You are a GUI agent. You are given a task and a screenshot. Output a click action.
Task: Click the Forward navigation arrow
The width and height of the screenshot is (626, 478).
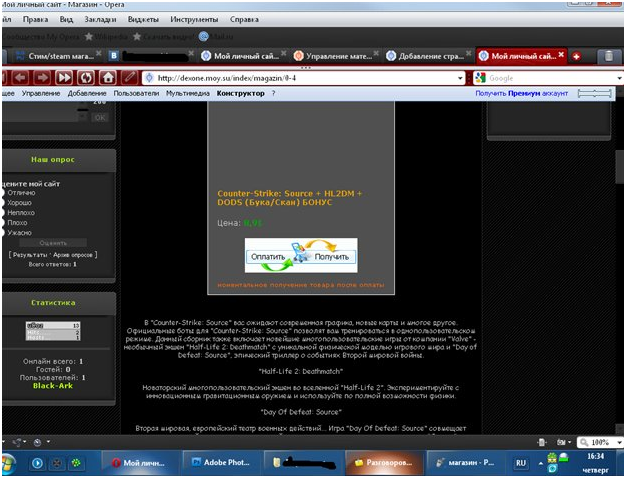pyautogui.click(x=43, y=77)
